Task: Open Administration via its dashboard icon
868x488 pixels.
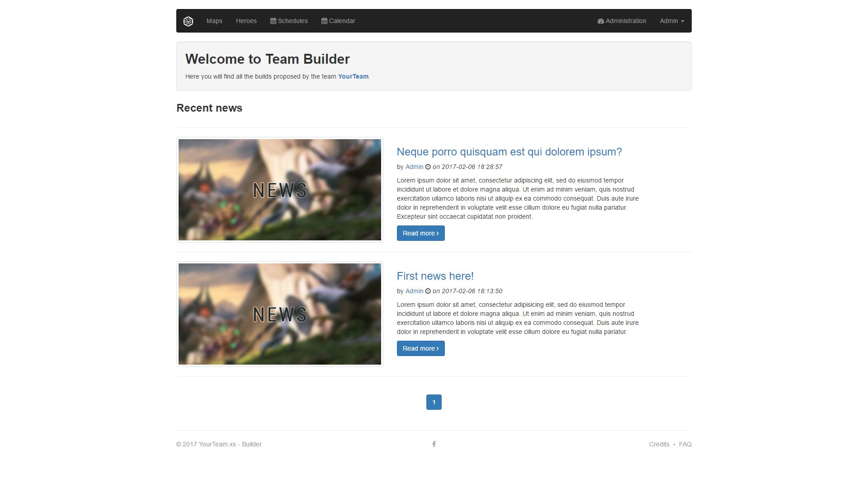Action: (x=601, y=21)
